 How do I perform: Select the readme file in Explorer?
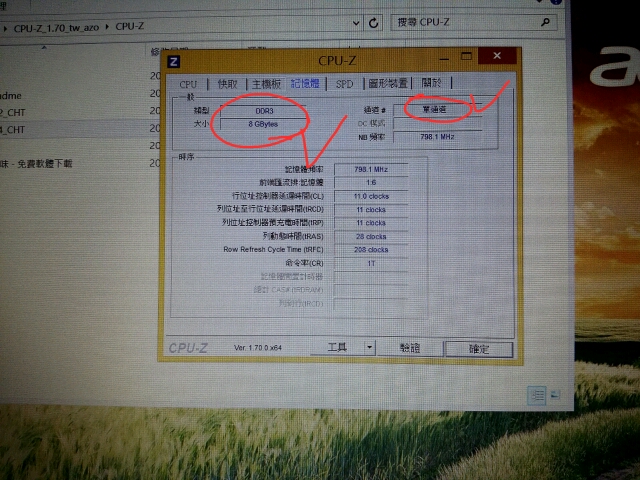point(11,96)
